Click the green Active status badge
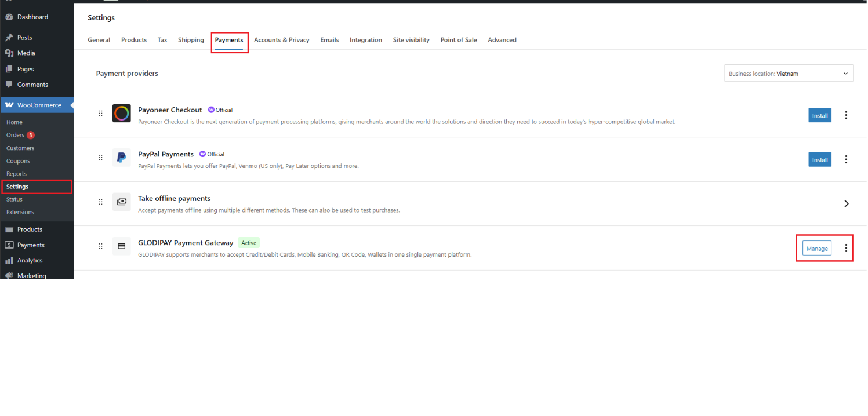Image resolution: width=868 pixels, height=416 pixels. pyautogui.click(x=249, y=243)
